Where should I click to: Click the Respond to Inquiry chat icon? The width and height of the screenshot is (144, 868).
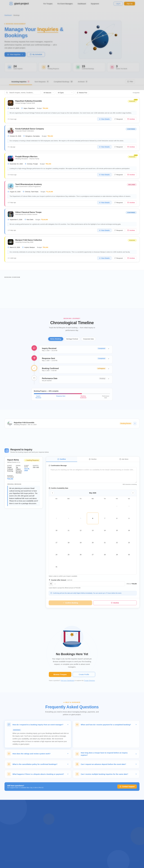(x=7, y=450)
